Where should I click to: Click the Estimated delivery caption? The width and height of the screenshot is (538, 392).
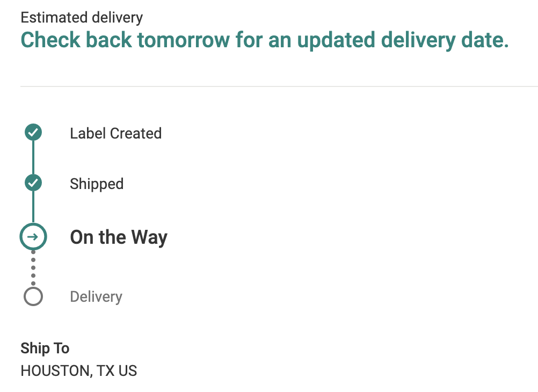pyautogui.click(x=82, y=17)
